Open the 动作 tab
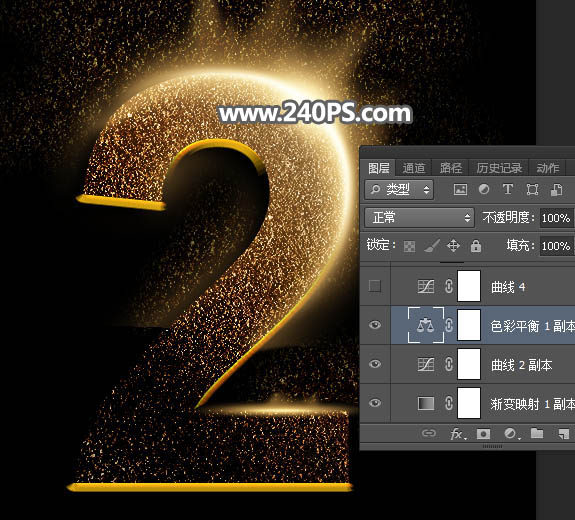575x520 pixels. coord(547,168)
